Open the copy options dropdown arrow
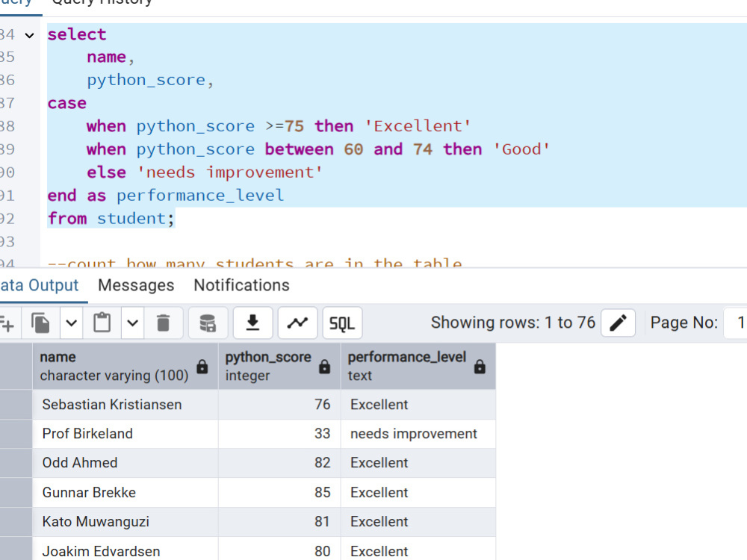The width and height of the screenshot is (747, 560). coord(72,323)
